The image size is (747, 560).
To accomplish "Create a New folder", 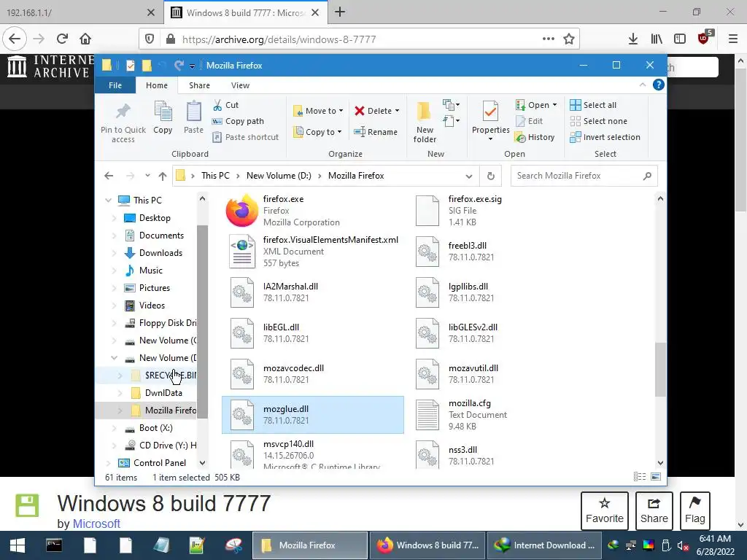I will (x=425, y=122).
